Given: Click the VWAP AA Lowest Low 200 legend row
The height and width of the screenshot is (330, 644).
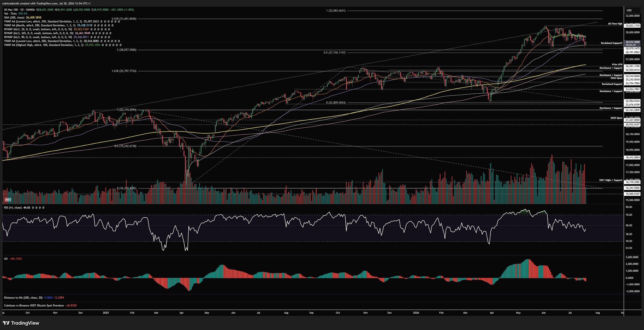Looking at the screenshot, I should (x=62, y=41).
